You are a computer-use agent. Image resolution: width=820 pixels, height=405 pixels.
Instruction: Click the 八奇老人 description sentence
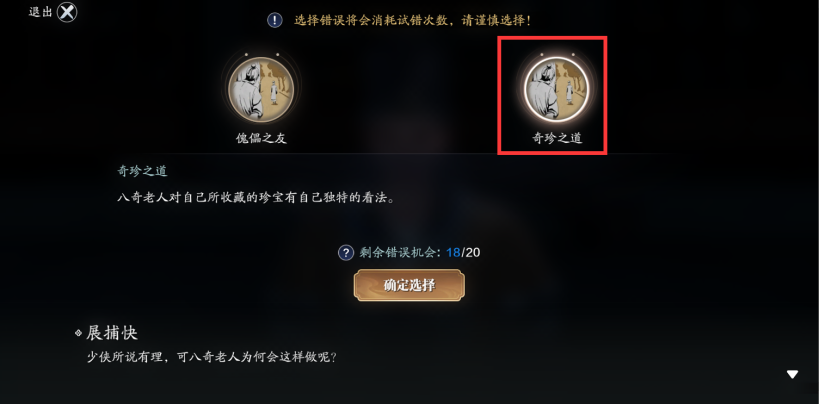click(255, 199)
